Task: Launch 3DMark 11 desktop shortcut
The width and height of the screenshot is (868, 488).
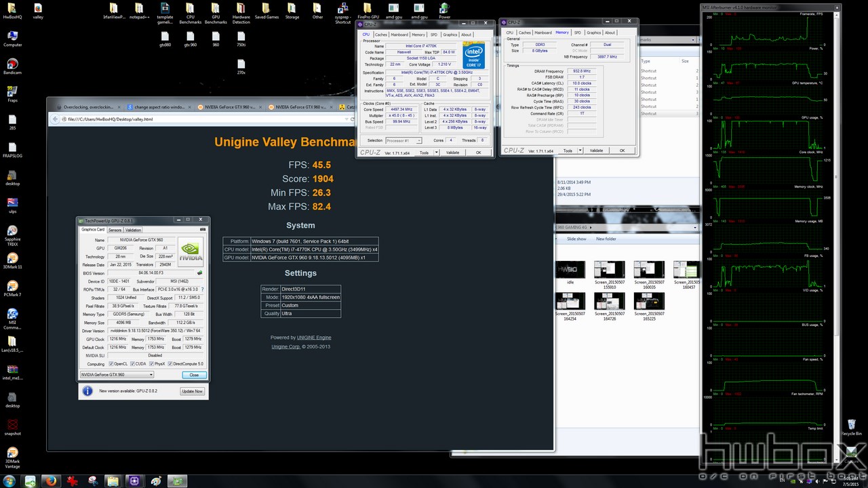Action: [12, 261]
